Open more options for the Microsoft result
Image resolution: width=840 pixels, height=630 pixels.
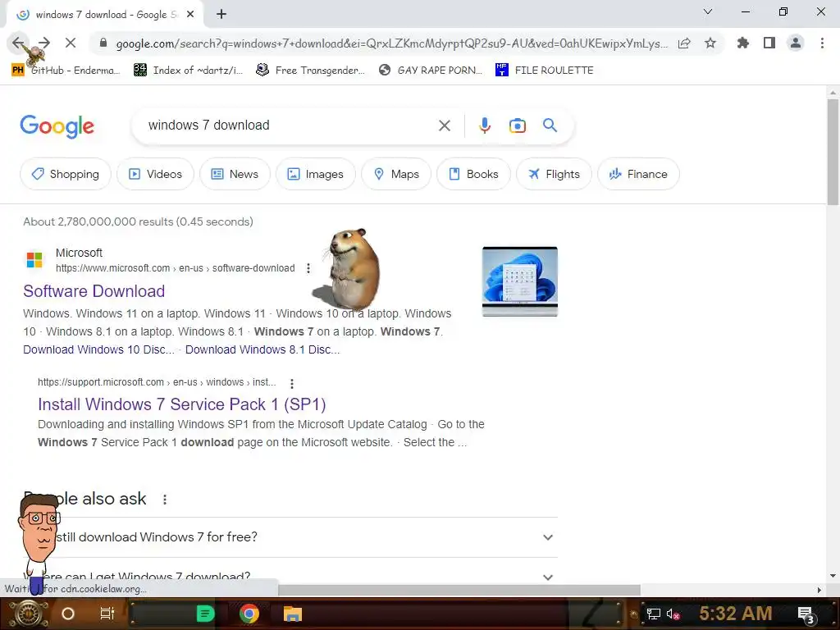(308, 268)
